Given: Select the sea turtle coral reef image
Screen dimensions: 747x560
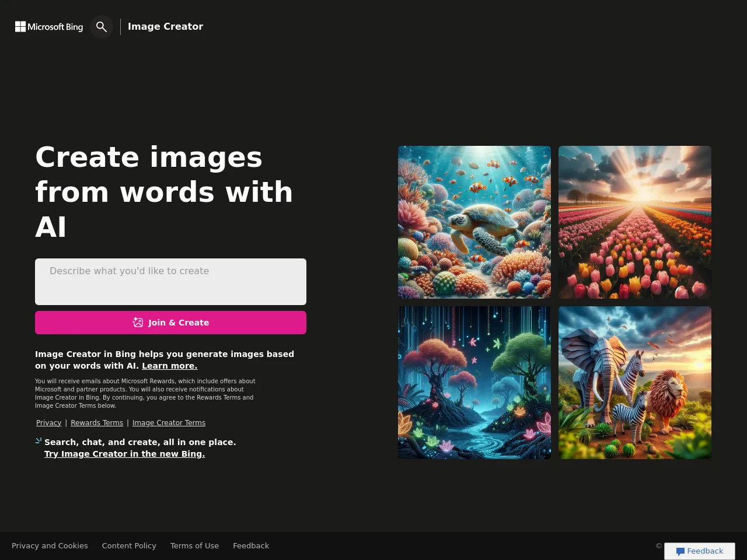Looking at the screenshot, I should pos(474,222).
